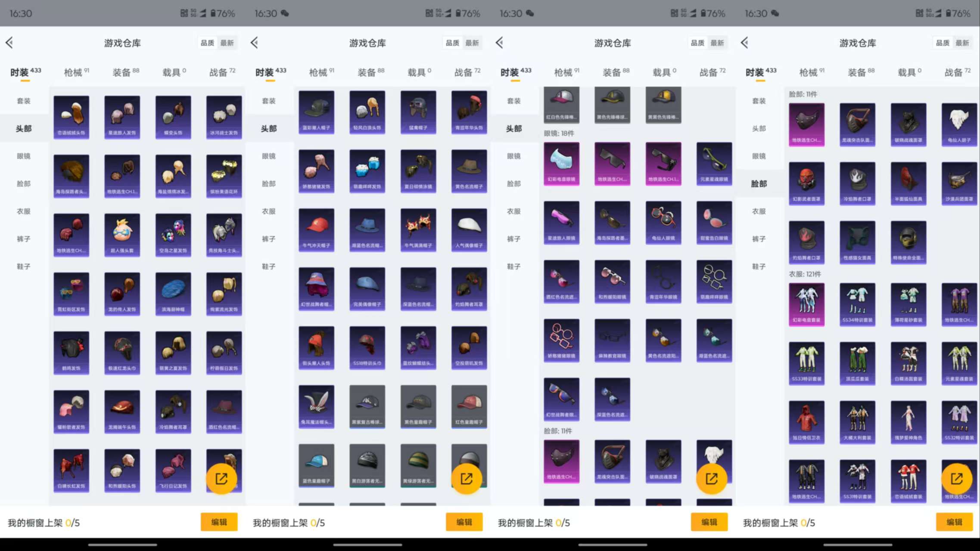View the 载具 tab
The width and height of the screenshot is (980, 551).
coord(172,72)
